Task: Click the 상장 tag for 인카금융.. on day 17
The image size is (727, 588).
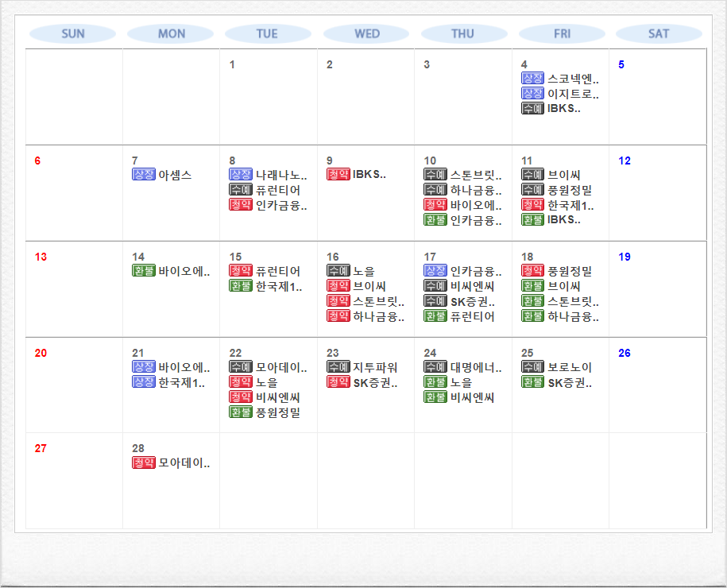Action: (x=435, y=270)
